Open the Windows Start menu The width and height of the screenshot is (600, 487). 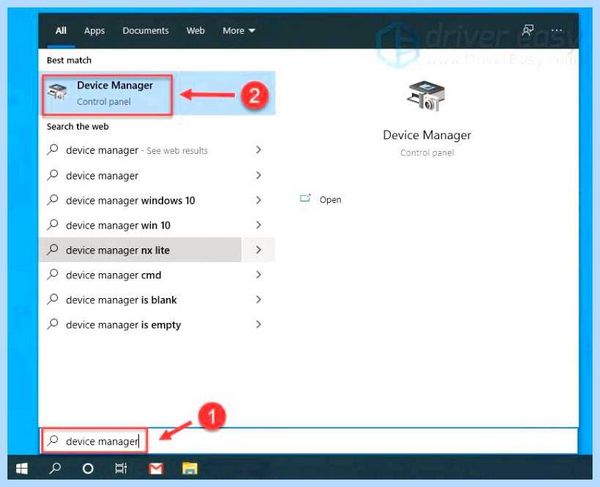[x=22, y=468]
